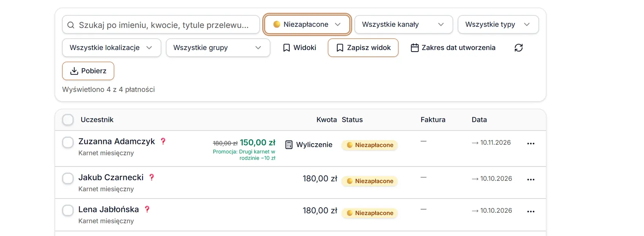The height and width of the screenshot is (236, 644).
Task: Click the 10.10.2026 date in Jakub Czarnecki's row
Action: click(x=496, y=179)
